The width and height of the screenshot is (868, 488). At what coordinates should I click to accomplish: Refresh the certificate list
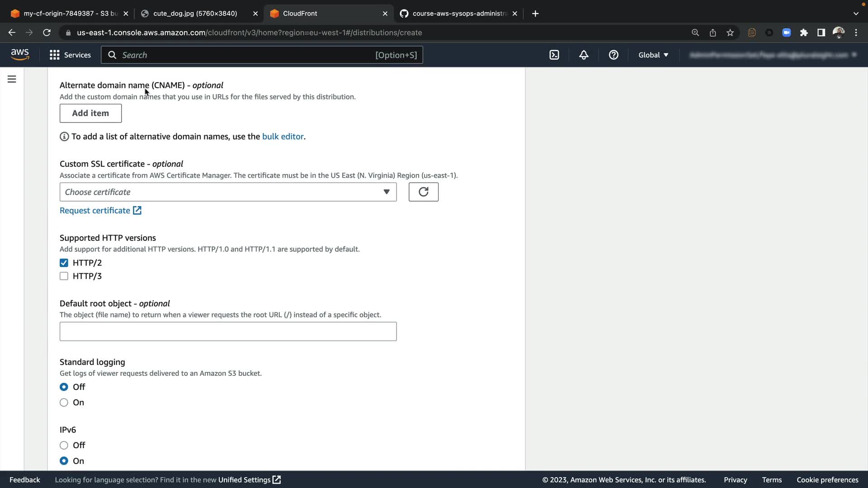click(423, 192)
